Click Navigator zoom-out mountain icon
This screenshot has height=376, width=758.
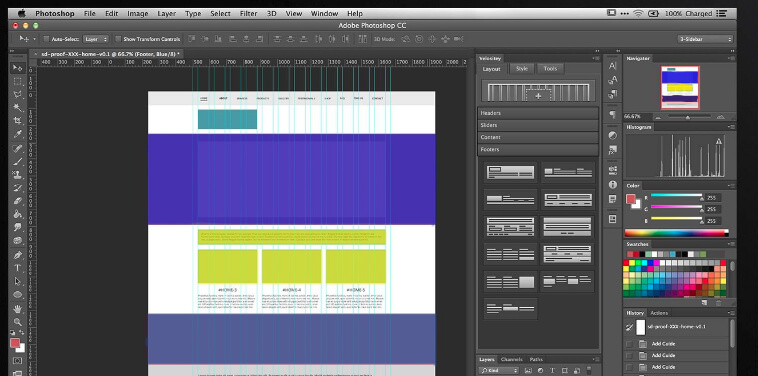657,117
